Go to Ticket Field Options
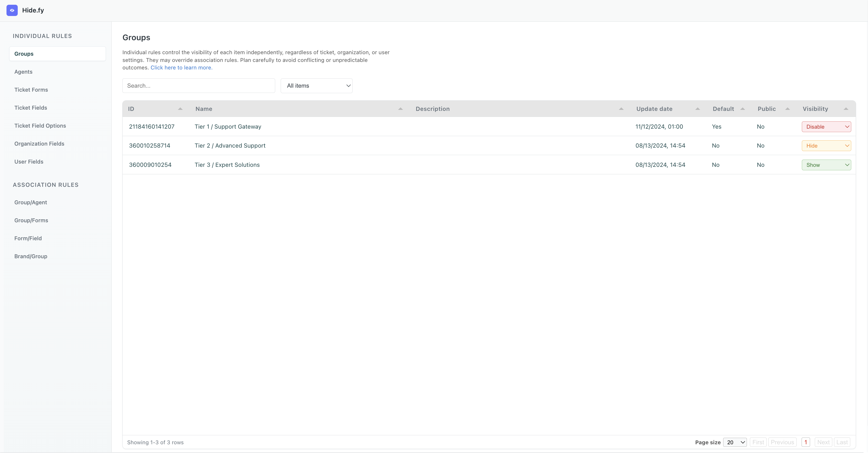Image resolution: width=868 pixels, height=453 pixels. 40,126
